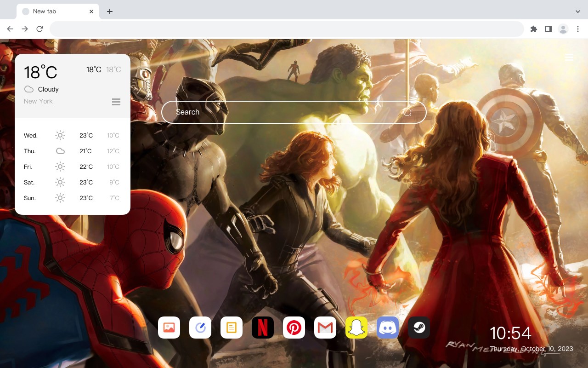Open the profile avatar menu
Viewport: 588px width, 368px height.
563,29
